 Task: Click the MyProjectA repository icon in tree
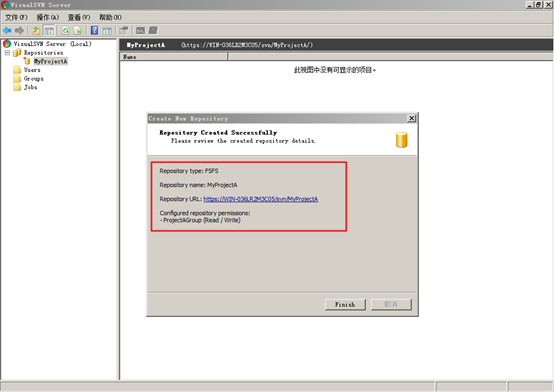pyautogui.click(x=27, y=61)
